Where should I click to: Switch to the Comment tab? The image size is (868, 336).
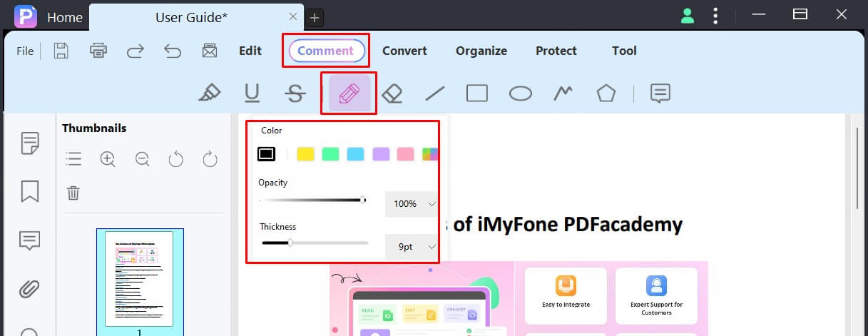coord(326,51)
